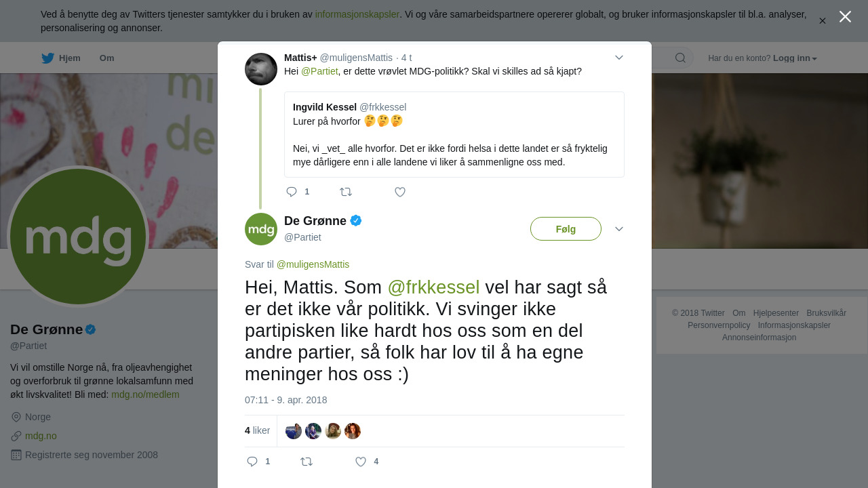This screenshot has width=868, height=488.
Task: Click the search magnifier icon
Action: (680, 58)
